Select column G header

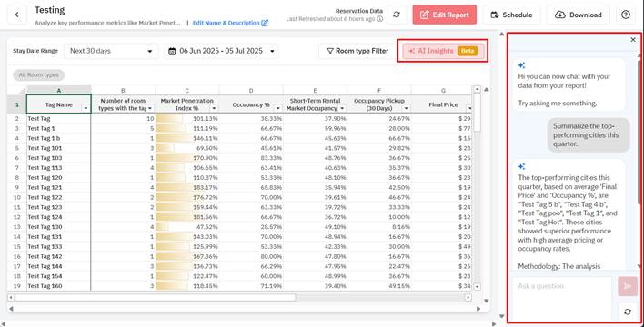(x=442, y=90)
